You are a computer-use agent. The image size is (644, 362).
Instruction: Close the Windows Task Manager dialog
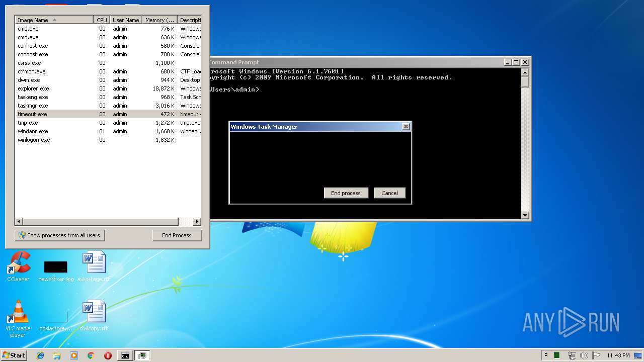[406, 127]
